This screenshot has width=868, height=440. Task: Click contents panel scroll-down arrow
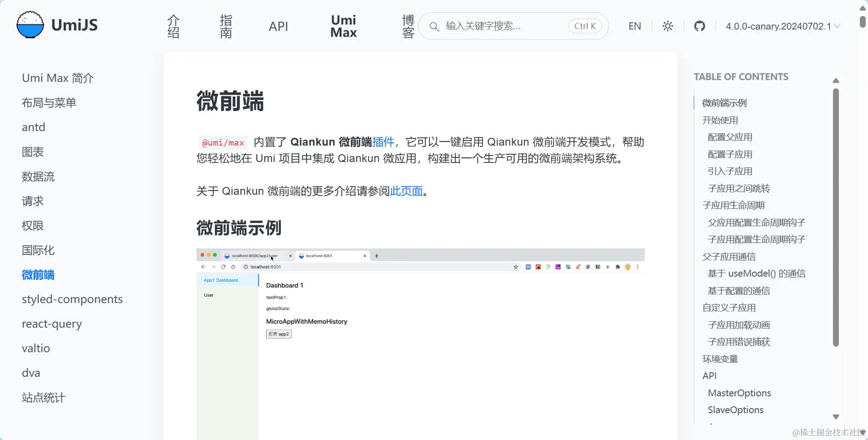(836, 416)
